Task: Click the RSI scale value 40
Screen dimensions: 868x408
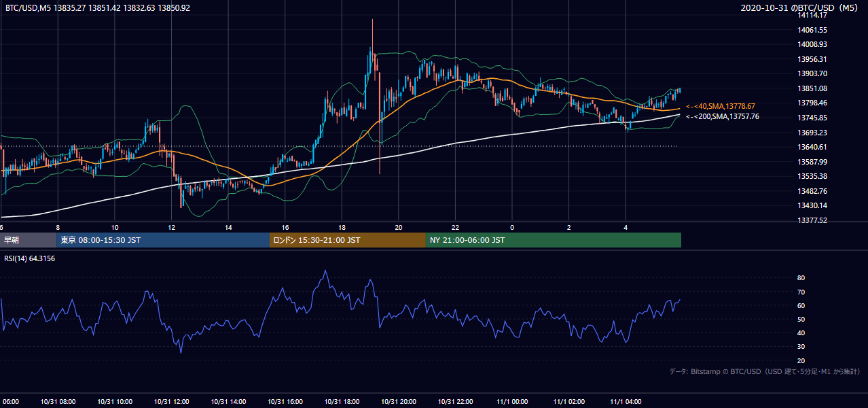Action: pos(801,333)
